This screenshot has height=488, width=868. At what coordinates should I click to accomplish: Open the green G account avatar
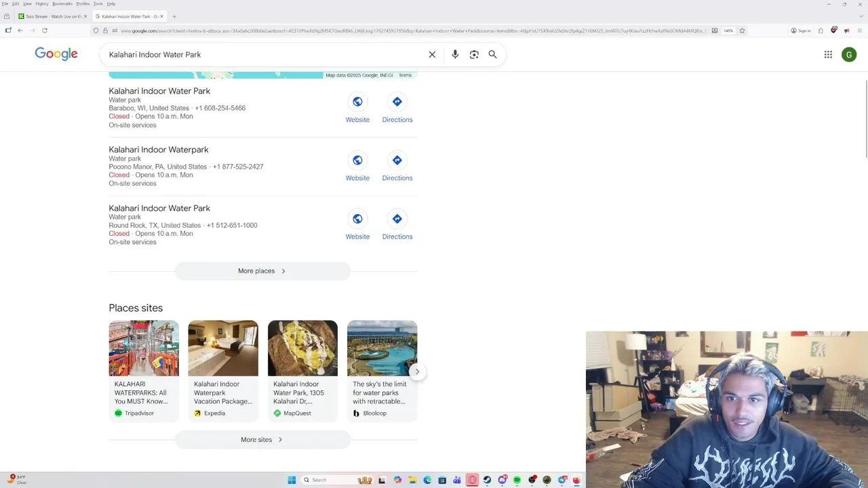point(849,54)
